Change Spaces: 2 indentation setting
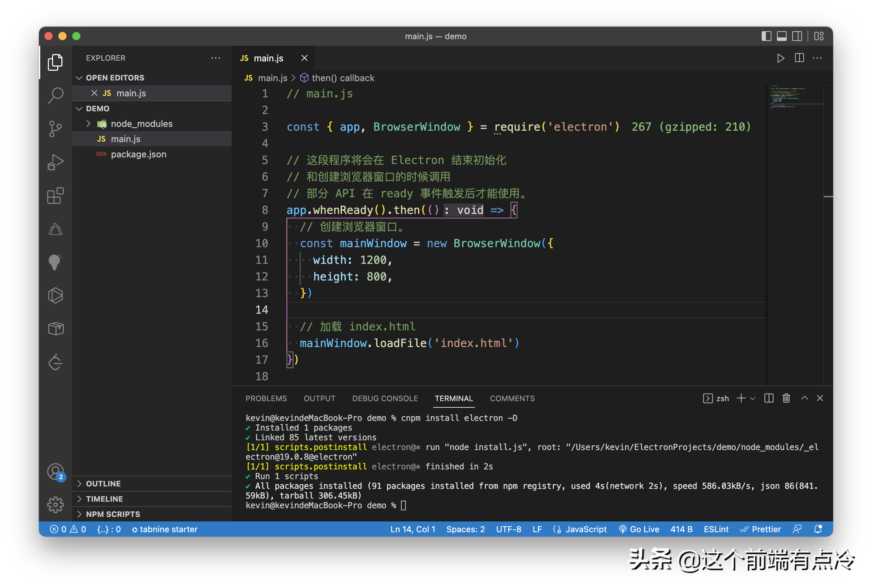872x588 pixels. point(465,529)
